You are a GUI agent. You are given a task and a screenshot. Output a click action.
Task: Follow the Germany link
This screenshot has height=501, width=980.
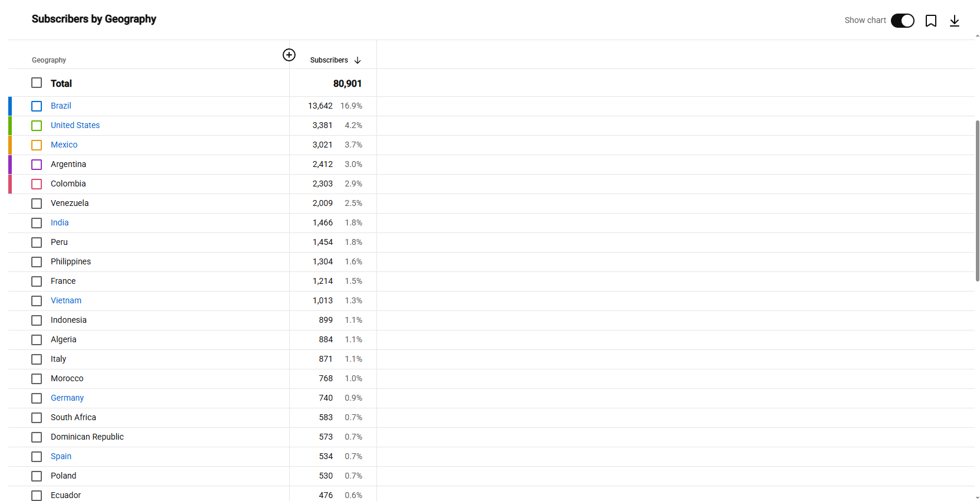pos(67,398)
